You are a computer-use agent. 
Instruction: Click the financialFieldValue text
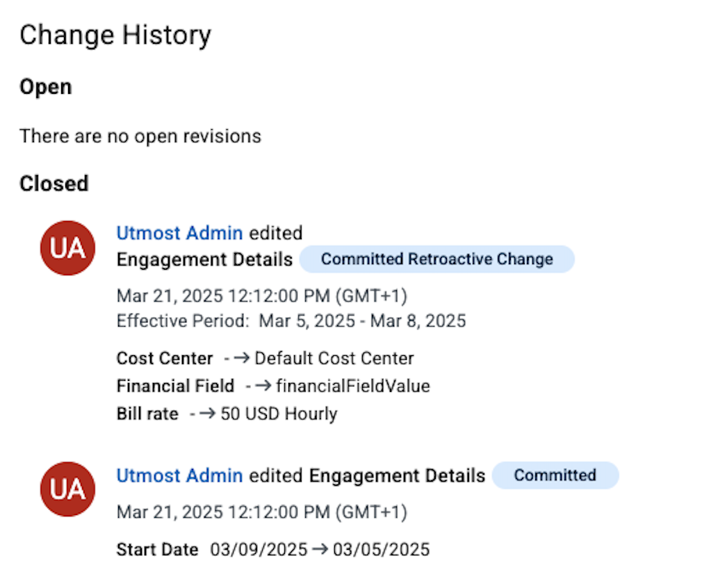click(353, 386)
